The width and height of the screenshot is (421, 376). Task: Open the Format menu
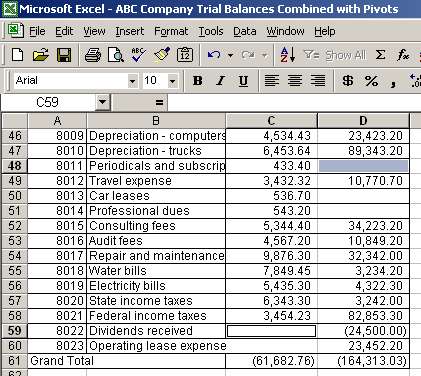[171, 31]
